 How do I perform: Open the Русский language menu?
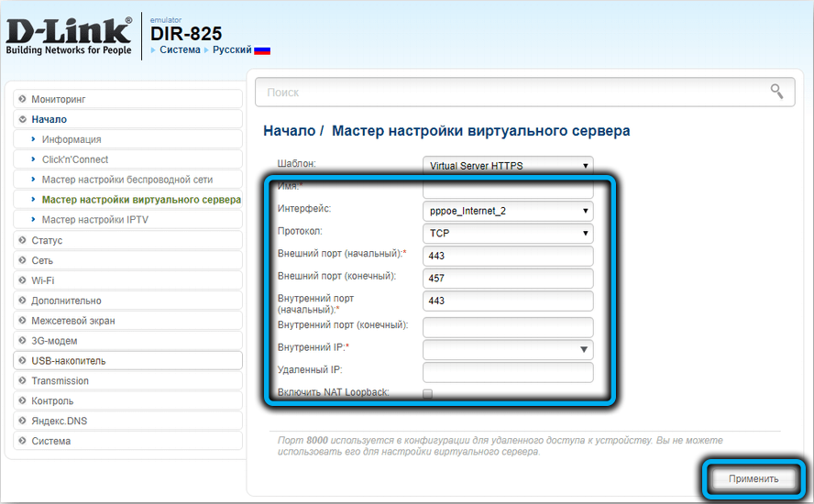coord(232,49)
